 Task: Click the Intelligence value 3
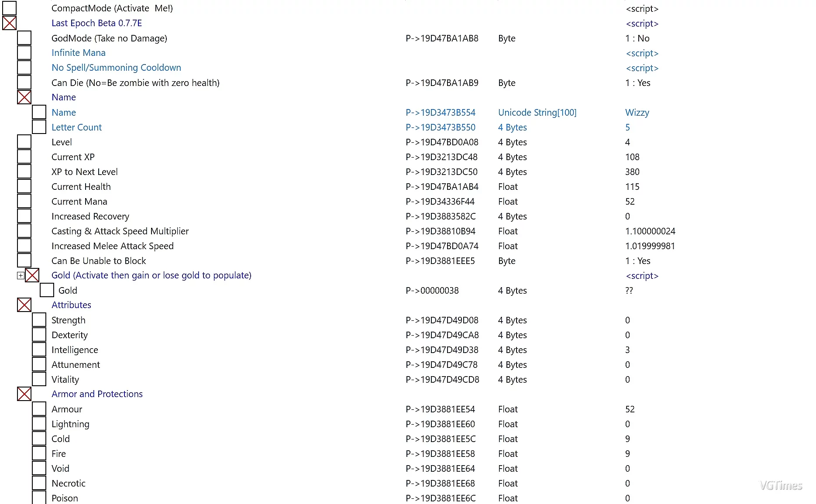tap(627, 350)
